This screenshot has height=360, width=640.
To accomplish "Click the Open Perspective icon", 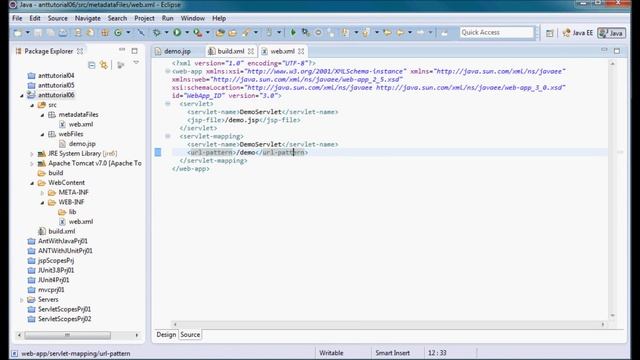I will 549,33.
